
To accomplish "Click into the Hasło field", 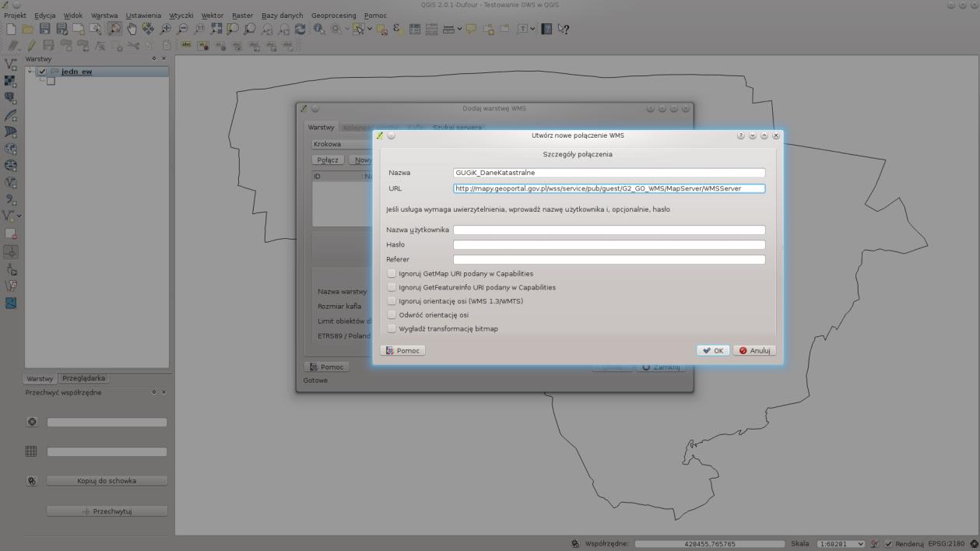I will (609, 244).
